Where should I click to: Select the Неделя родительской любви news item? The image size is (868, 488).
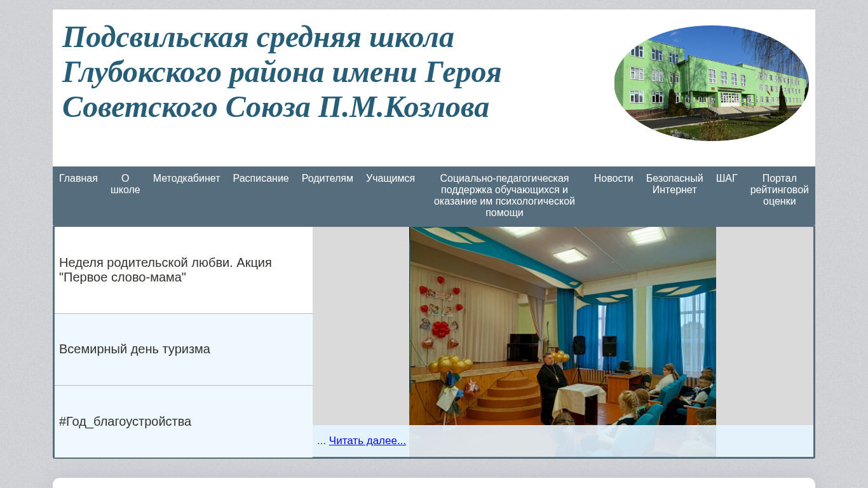click(184, 270)
